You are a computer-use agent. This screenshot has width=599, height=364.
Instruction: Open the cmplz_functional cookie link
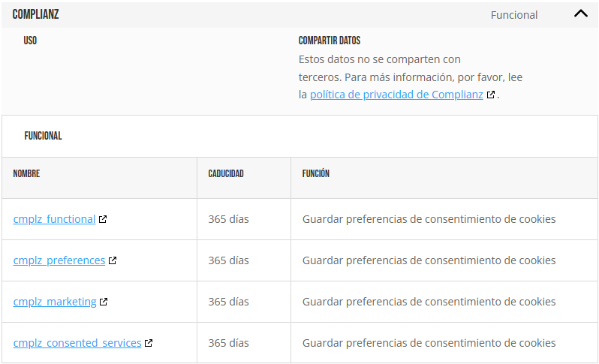[x=54, y=219]
